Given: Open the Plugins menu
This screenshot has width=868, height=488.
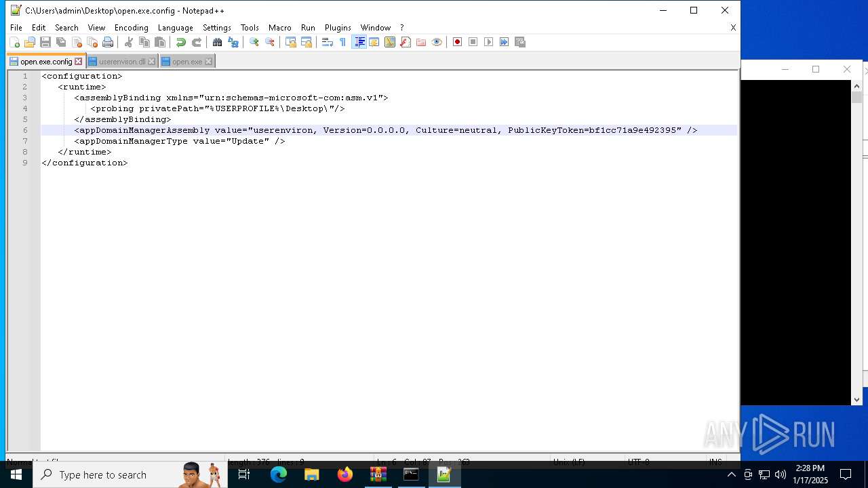Looking at the screenshot, I should coord(338,28).
